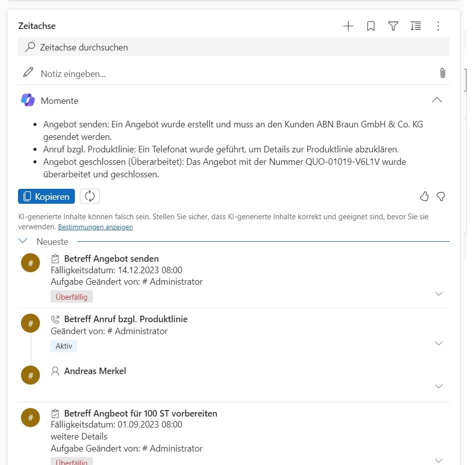Click the Notiz eingeben note field
The height and width of the screenshot is (465, 476).
coord(235,74)
